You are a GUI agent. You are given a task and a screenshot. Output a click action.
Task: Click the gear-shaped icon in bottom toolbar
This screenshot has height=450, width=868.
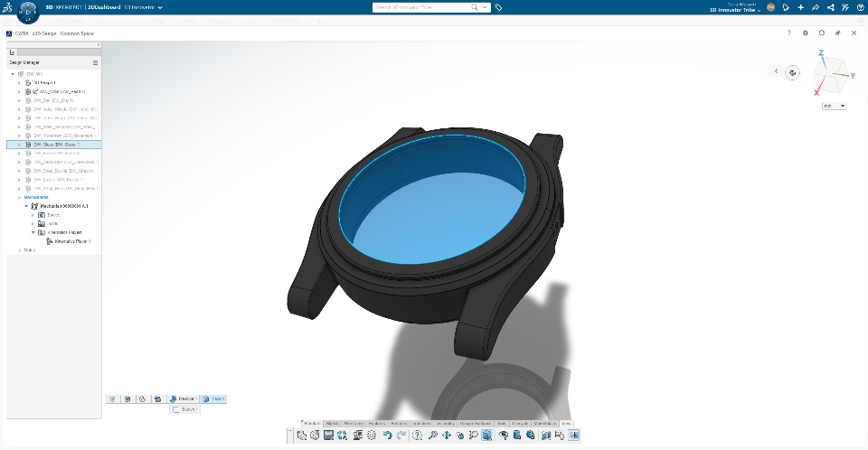click(372, 436)
